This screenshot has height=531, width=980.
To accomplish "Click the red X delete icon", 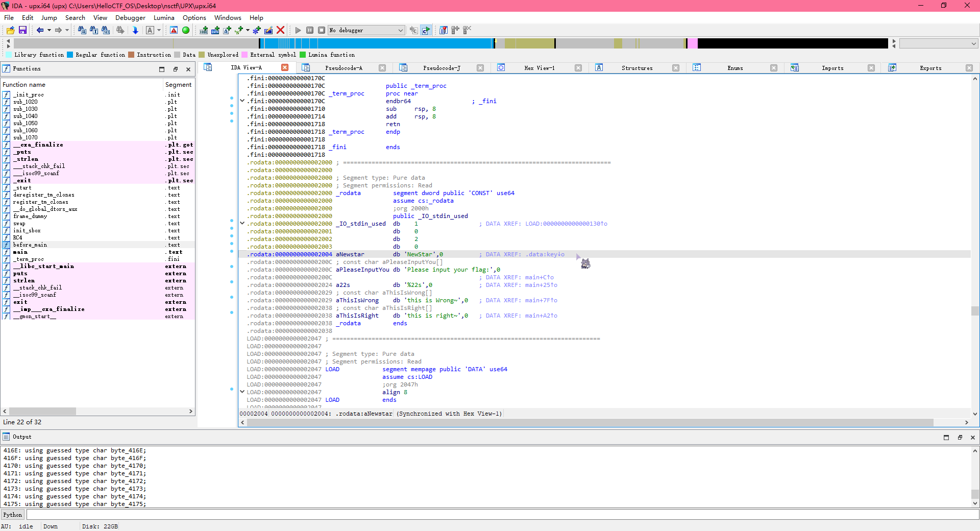I will click(x=280, y=30).
